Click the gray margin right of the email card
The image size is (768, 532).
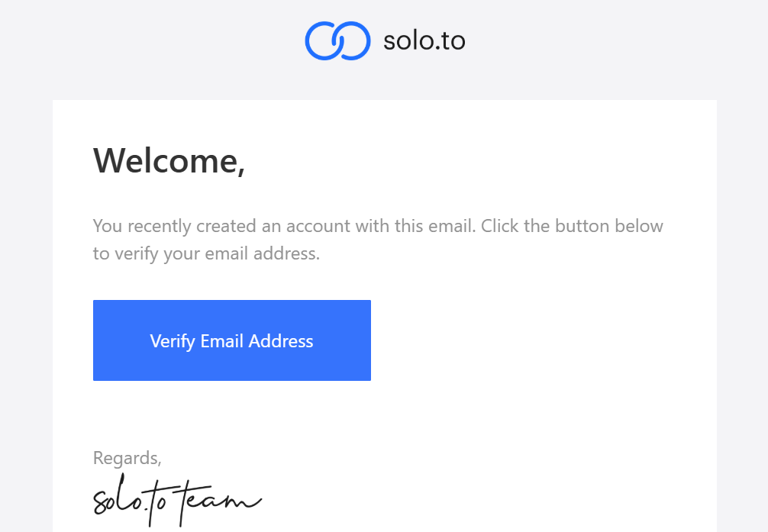[742, 305]
